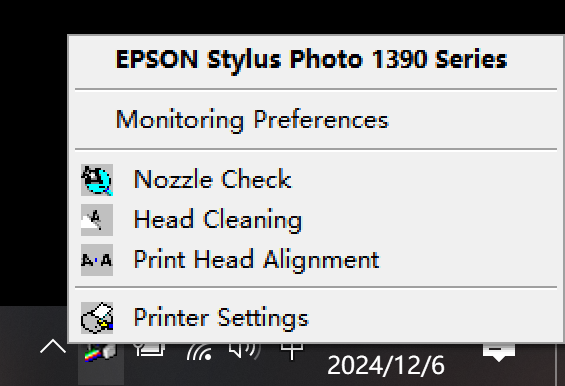Screen dimensions: 565x386
Task: Expand hidden tray icons with the chevron
Action: 53,346
